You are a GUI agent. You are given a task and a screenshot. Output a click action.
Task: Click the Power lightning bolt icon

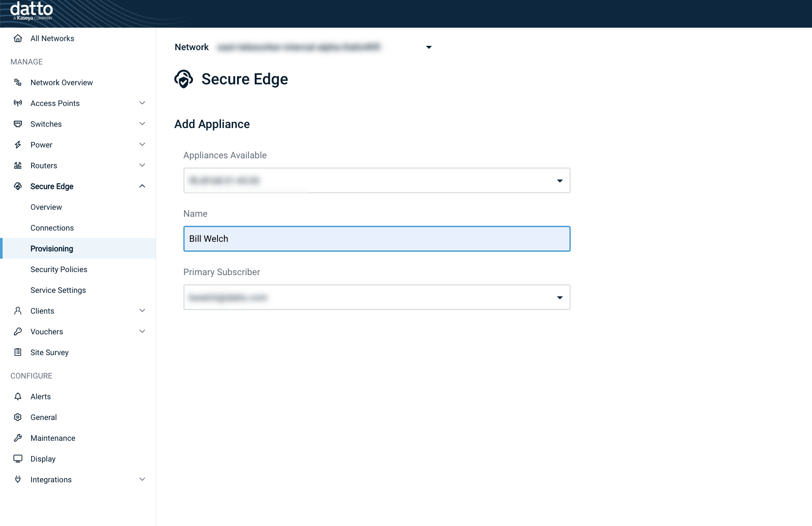click(x=18, y=144)
